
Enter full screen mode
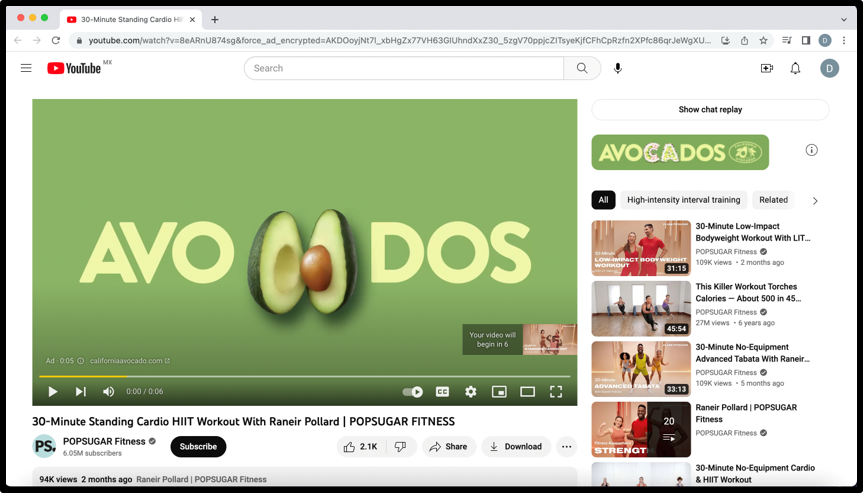click(556, 392)
